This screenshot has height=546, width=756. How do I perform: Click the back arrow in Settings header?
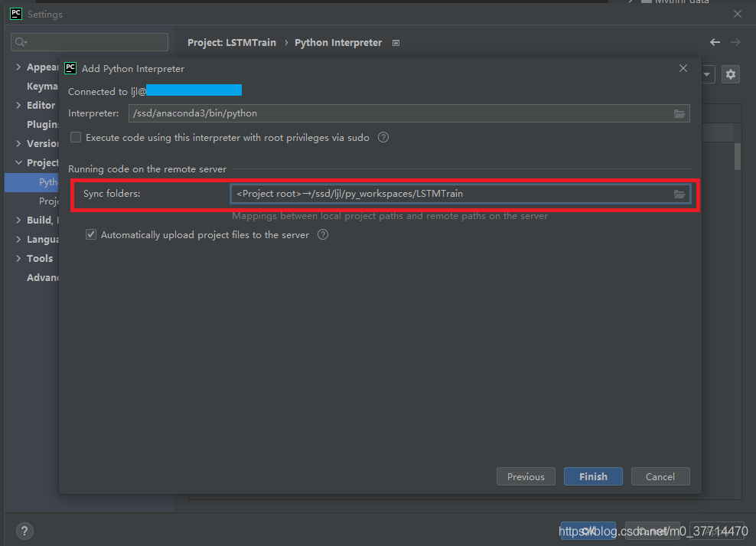715,42
